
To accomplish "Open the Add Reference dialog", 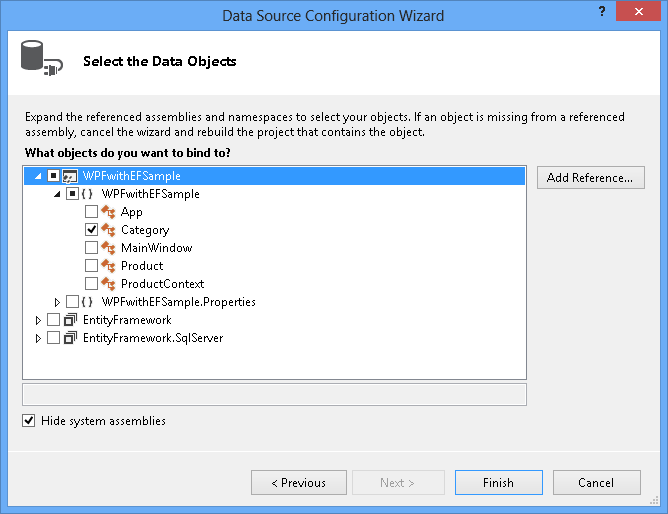I will click(x=590, y=178).
